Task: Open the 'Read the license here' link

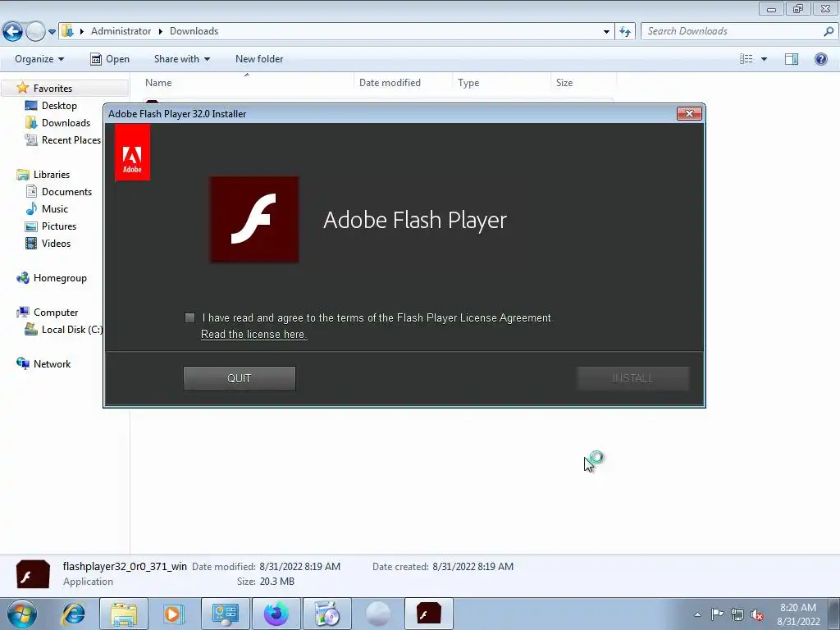Action: point(253,335)
